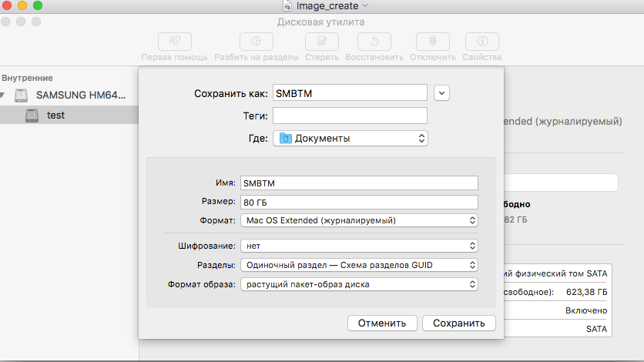Viewport: 644px width, 362px height.
Task: Open the Шифрование encryption dropdown
Action: point(360,246)
